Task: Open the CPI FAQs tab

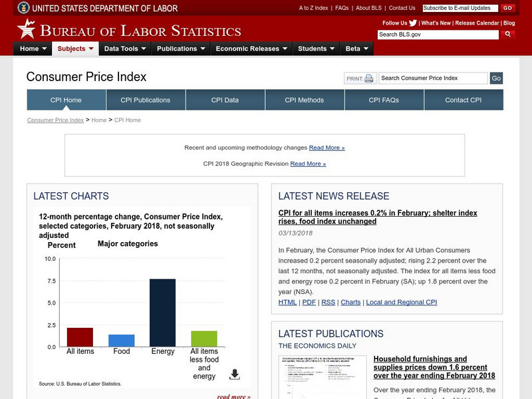Action: [384, 100]
